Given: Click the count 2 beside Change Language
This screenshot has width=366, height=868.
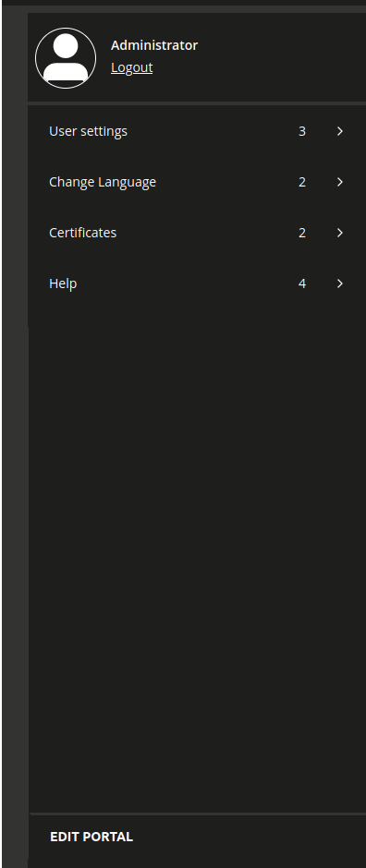Looking at the screenshot, I should tap(302, 182).
